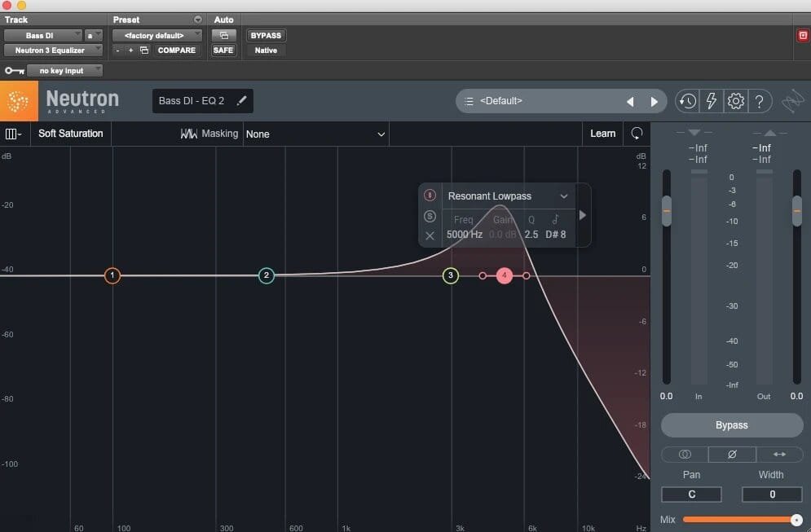Click the Q value 2.5

coord(531,234)
